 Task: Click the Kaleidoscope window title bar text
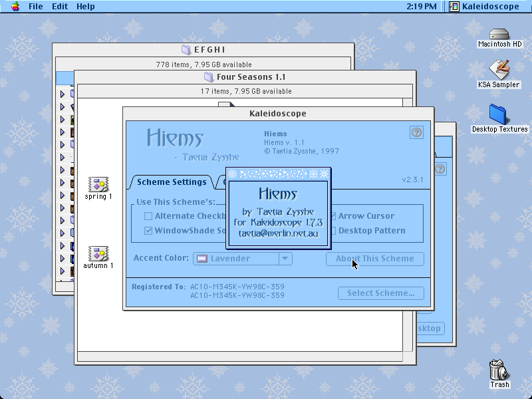pyautogui.click(x=278, y=113)
